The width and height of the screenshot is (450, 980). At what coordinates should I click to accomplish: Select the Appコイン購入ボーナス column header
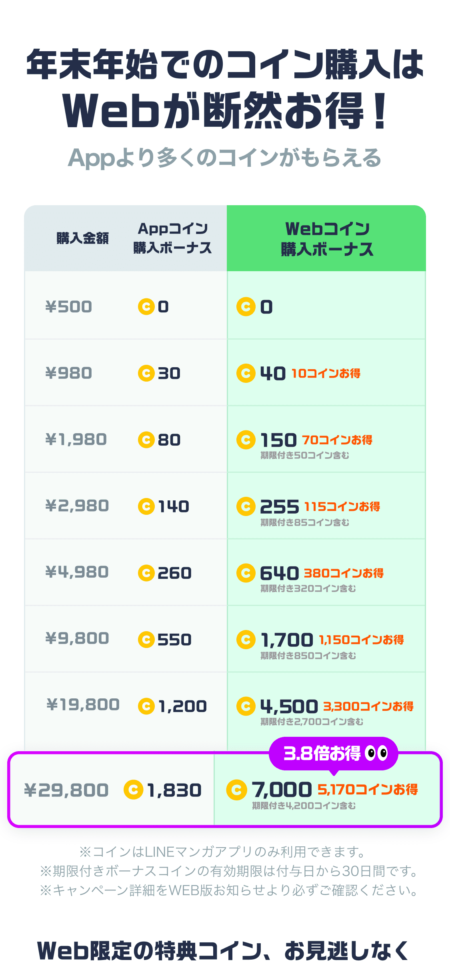pos(172,238)
